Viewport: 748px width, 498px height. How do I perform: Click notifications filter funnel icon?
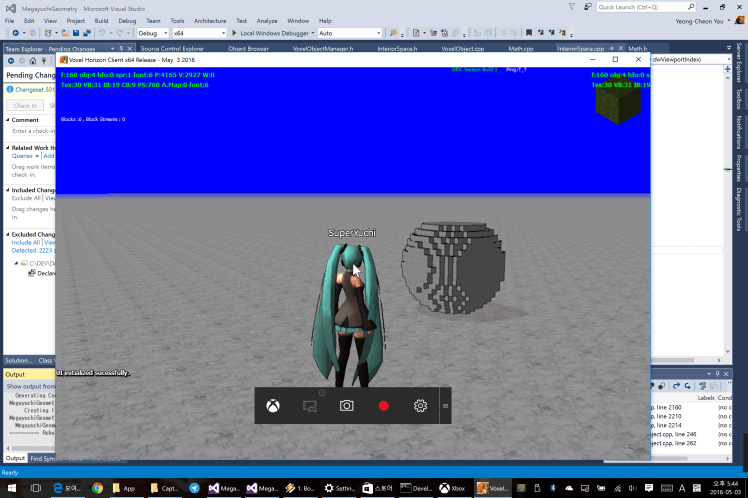coord(571,7)
